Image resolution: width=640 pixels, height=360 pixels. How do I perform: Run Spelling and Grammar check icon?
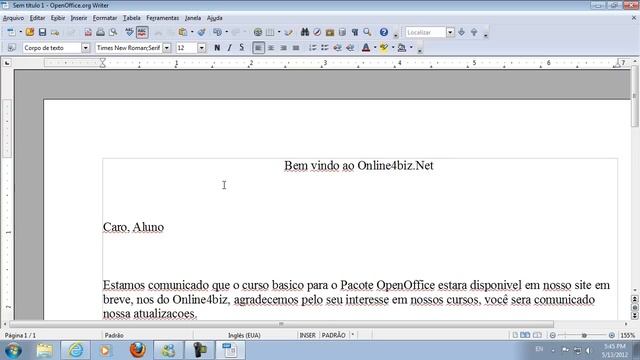click(129, 32)
